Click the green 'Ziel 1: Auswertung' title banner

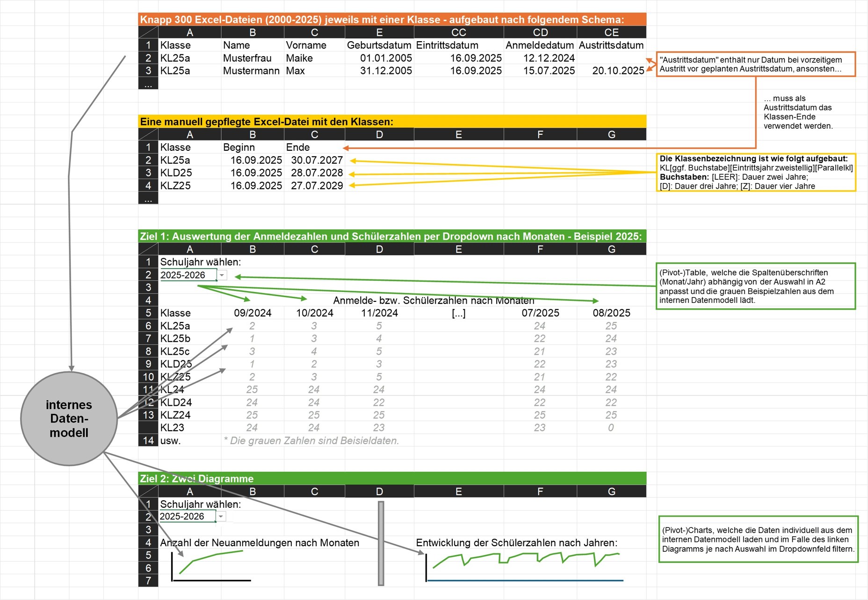click(392, 236)
